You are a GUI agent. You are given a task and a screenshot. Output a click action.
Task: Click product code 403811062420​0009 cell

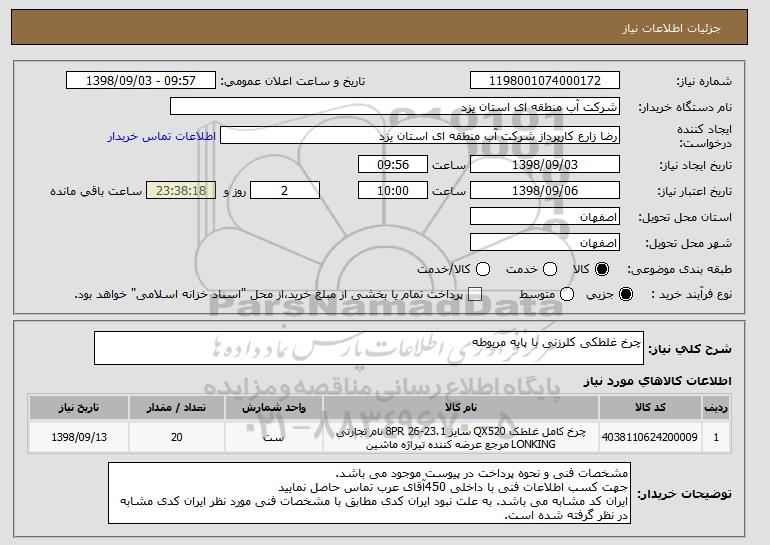point(650,437)
